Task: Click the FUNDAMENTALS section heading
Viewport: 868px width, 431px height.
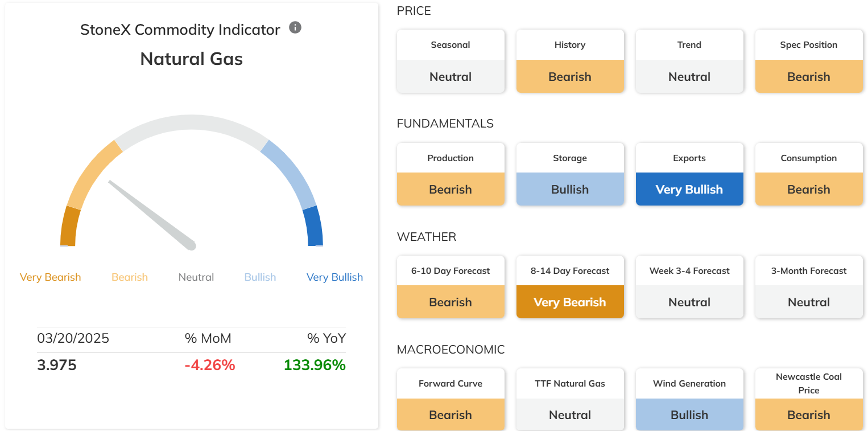Action: tap(445, 124)
